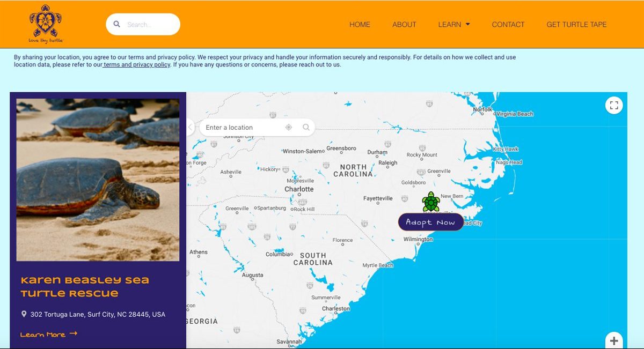
Task: Click the green turtle map marker
Action: pos(431,202)
